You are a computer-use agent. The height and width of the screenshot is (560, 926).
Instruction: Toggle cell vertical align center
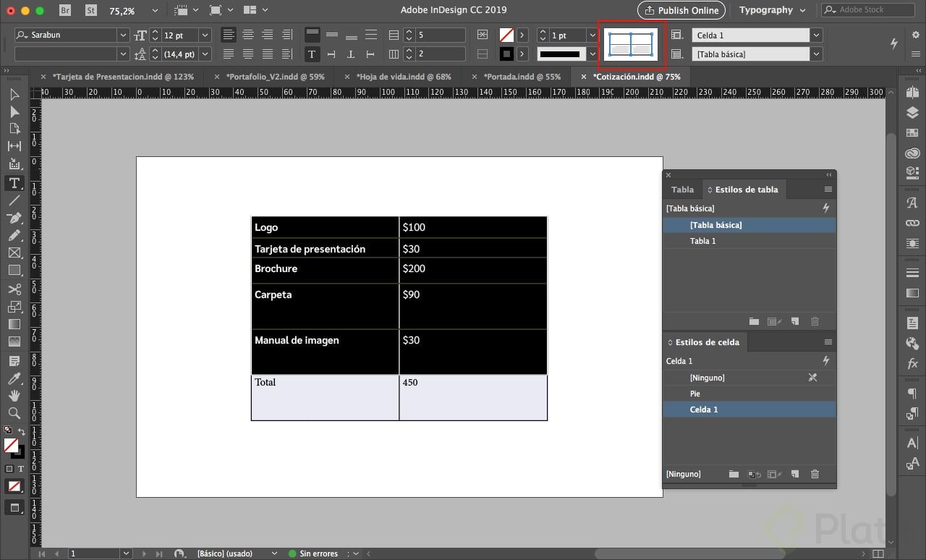[332, 35]
